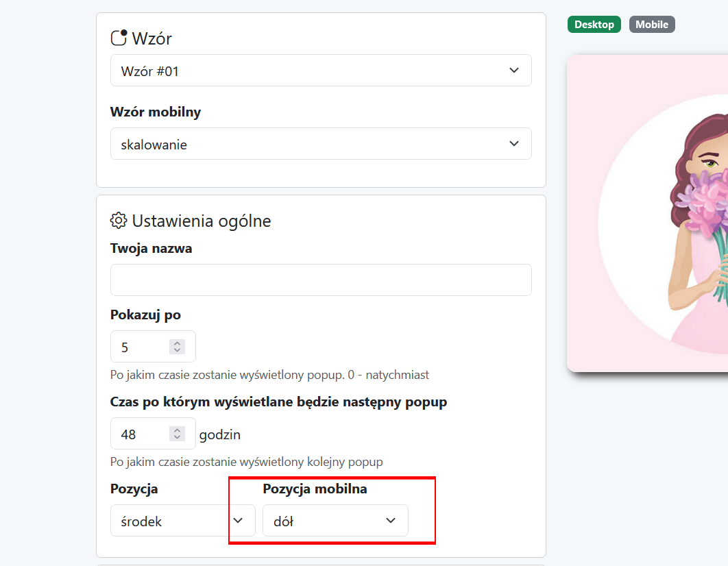Click the chevron on środek select
Image resolution: width=728 pixels, height=566 pixels.
[238, 521]
